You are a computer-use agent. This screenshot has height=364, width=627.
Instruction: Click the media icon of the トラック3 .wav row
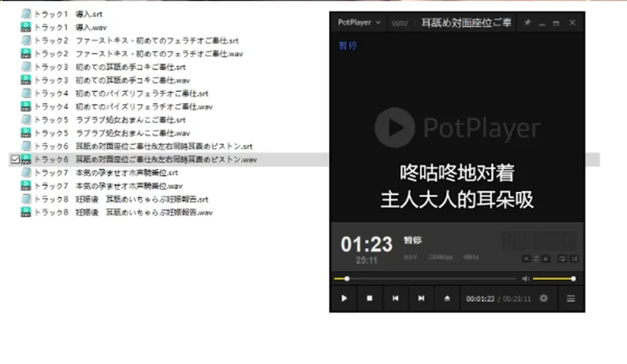[x=26, y=80]
